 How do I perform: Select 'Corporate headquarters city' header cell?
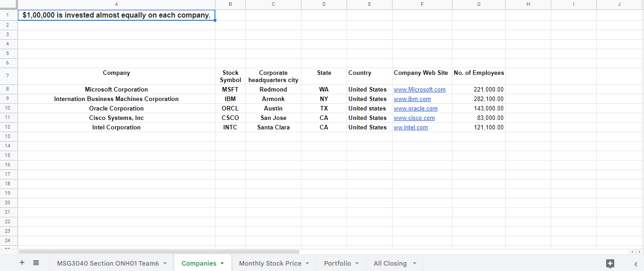click(x=273, y=76)
